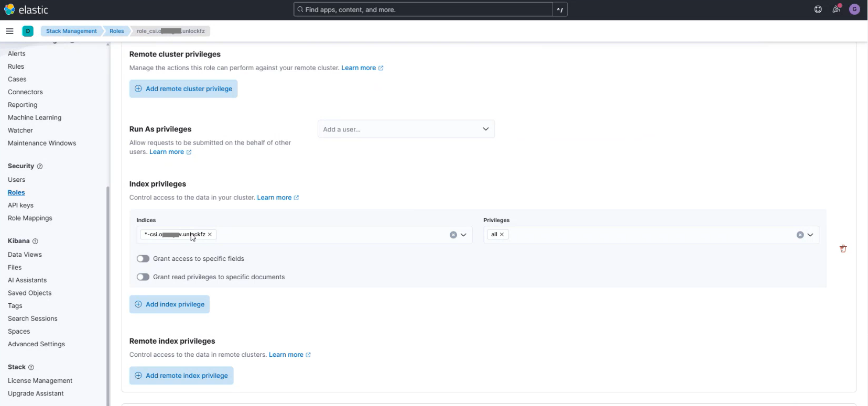Click Add remote cluster privilege button
Image resolution: width=868 pixels, height=406 pixels.
pyautogui.click(x=183, y=89)
